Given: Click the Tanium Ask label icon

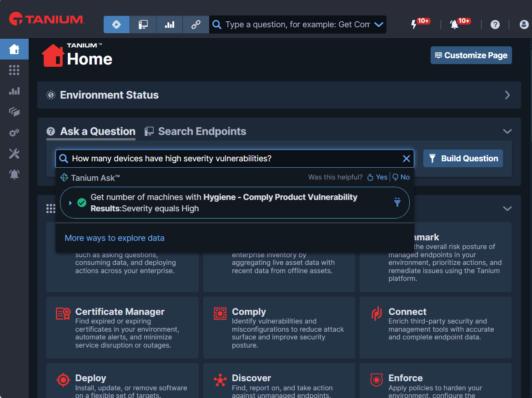Looking at the screenshot, I should pos(64,178).
